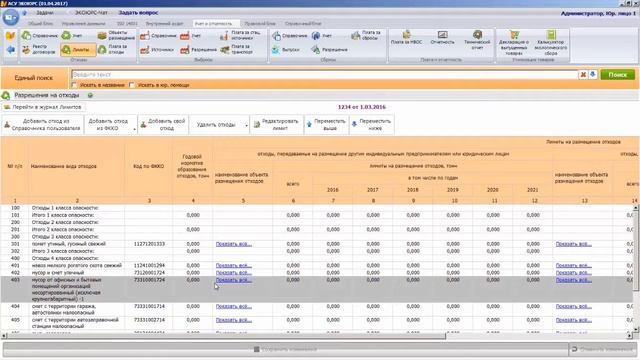Open waste Учет in Отходы group
The height and width of the screenshot is (360, 640).
72,36
